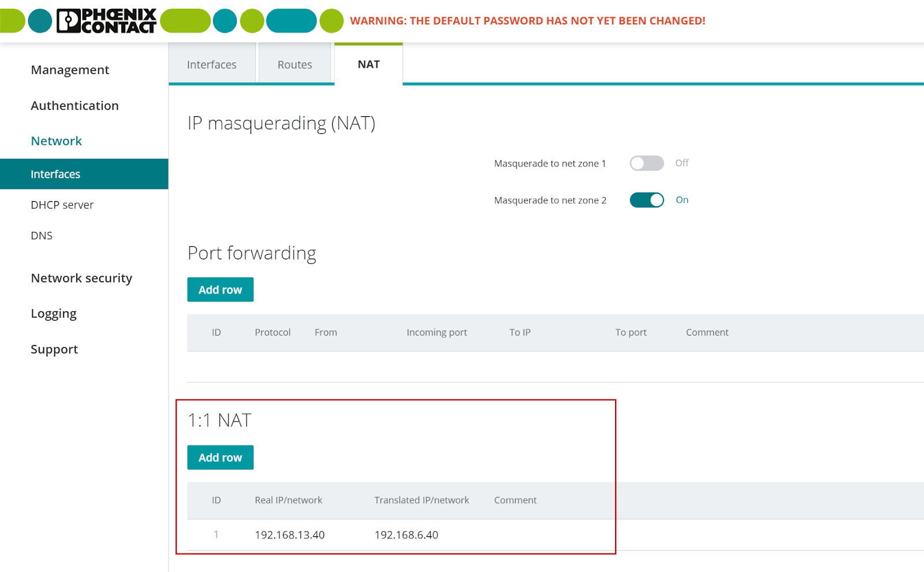924x572 pixels.
Task: Click the Off label of zone 1
Action: [682, 163]
